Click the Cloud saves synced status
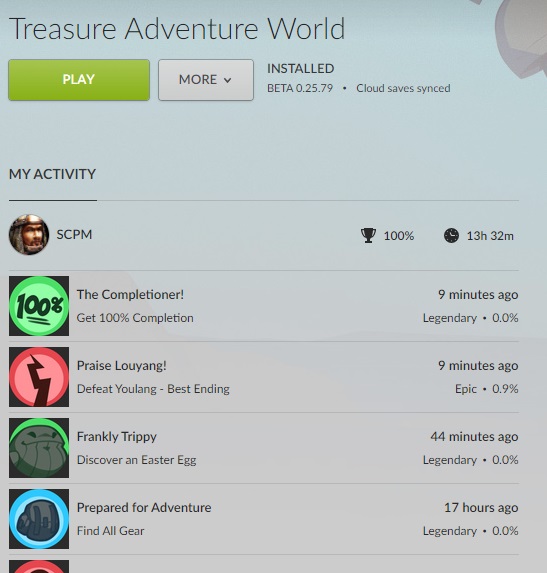The image size is (547, 573). click(x=403, y=88)
